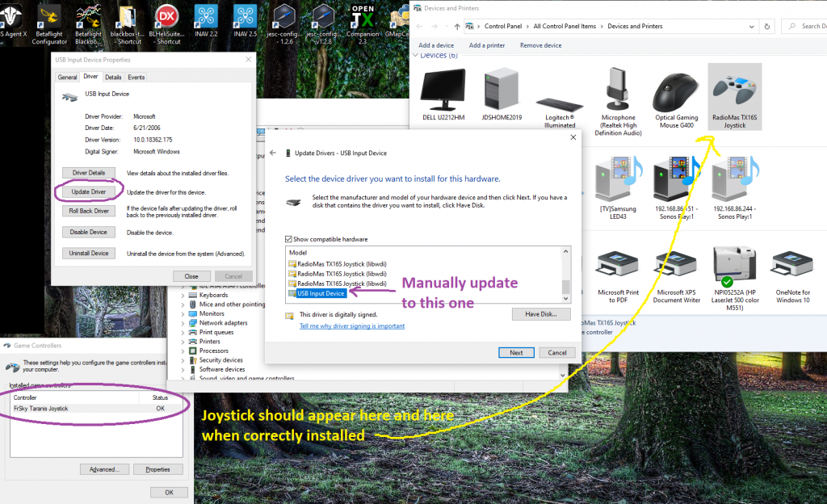Open 'Tell me why driver signing is important' link

pyautogui.click(x=352, y=325)
